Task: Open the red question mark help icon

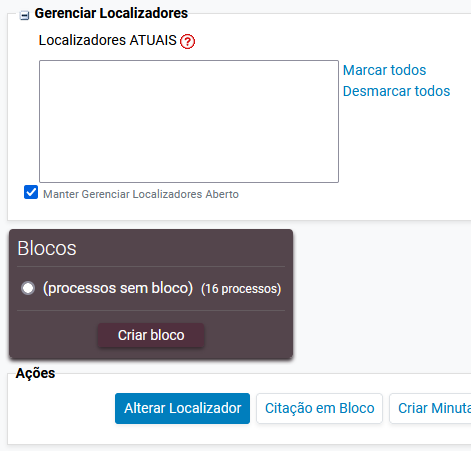Action: pyautogui.click(x=187, y=42)
